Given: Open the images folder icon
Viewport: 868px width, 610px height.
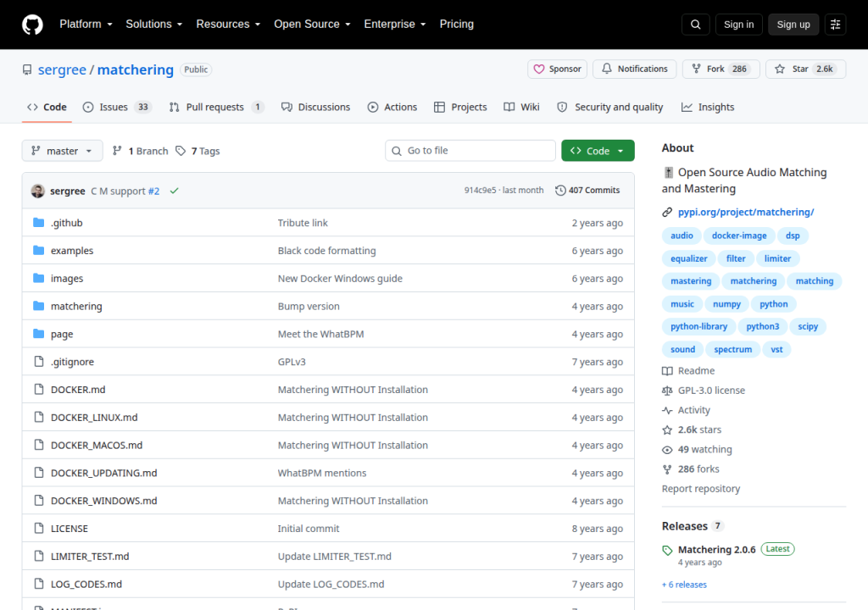Looking at the screenshot, I should (38, 278).
